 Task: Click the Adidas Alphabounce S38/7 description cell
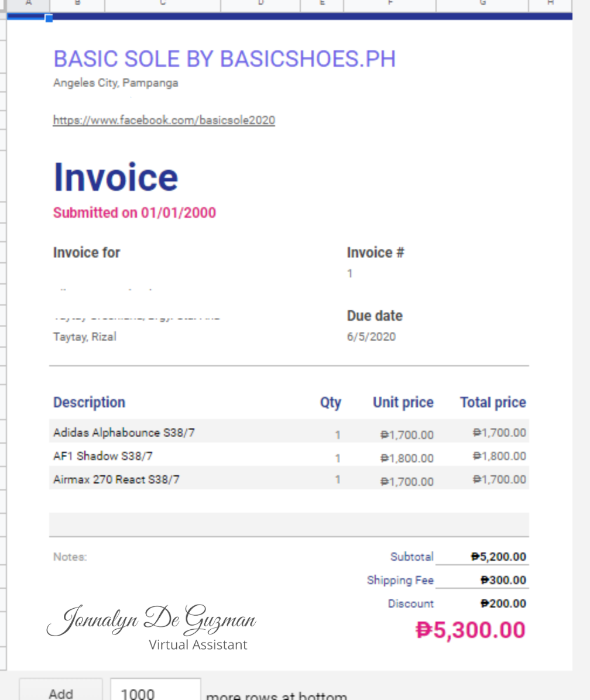(124, 433)
